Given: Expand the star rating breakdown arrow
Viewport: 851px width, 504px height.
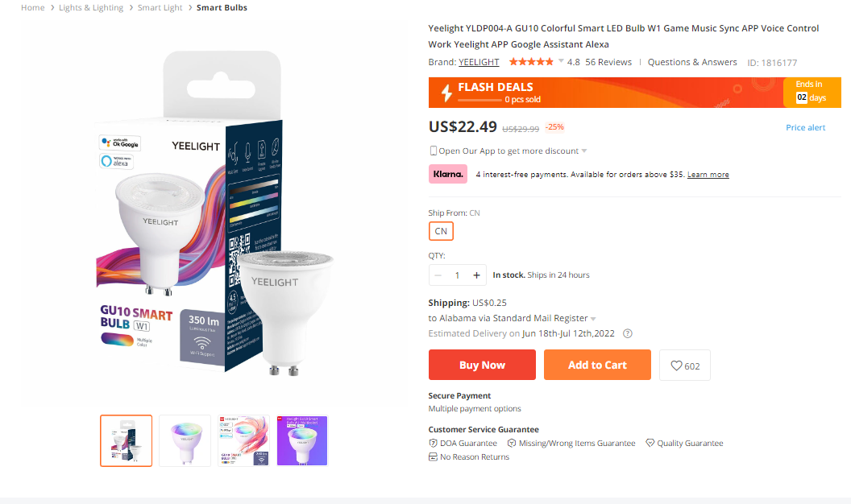Looking at the screenshot, I should click(x=561, y=62).
